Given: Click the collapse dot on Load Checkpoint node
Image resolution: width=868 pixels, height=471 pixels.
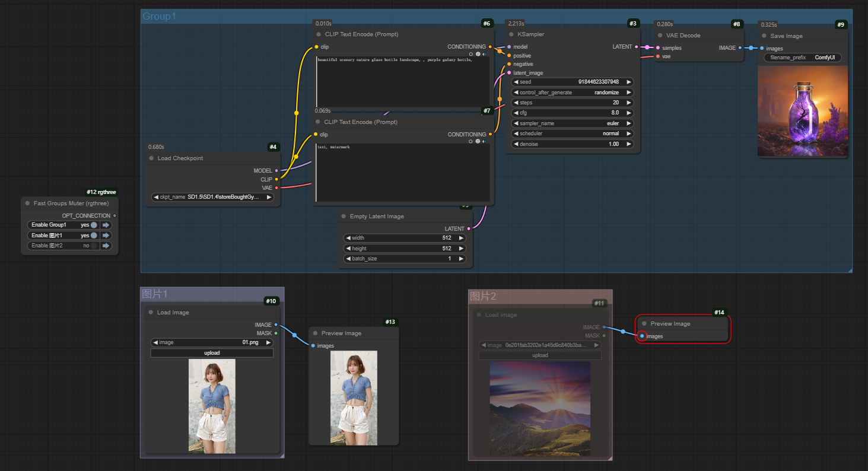Looking at the screenshot, I should click(x=151, y=158).
